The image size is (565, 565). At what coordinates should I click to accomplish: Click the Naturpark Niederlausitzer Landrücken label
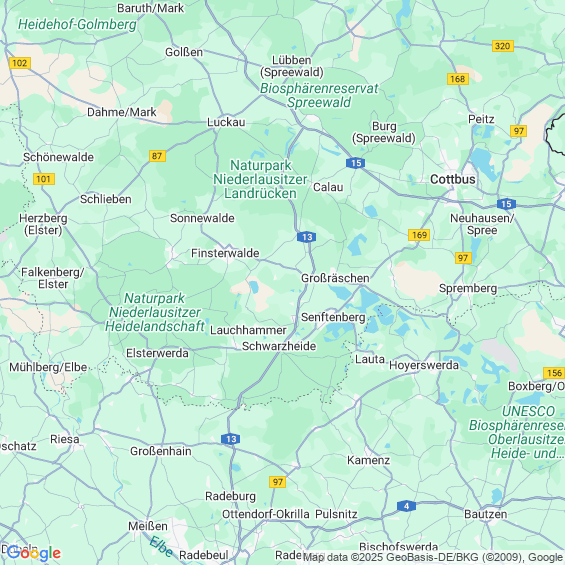[x=260, y=179]
